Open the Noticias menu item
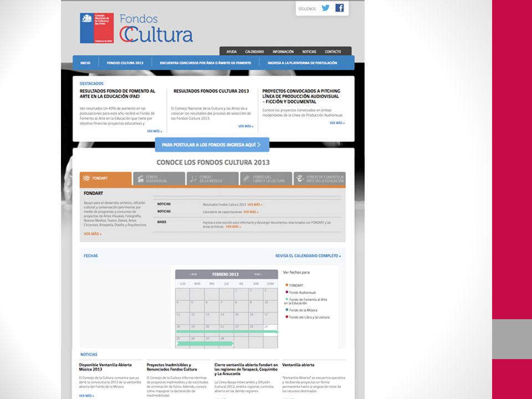This screenshot has width=532, height=399. [309, 52]
